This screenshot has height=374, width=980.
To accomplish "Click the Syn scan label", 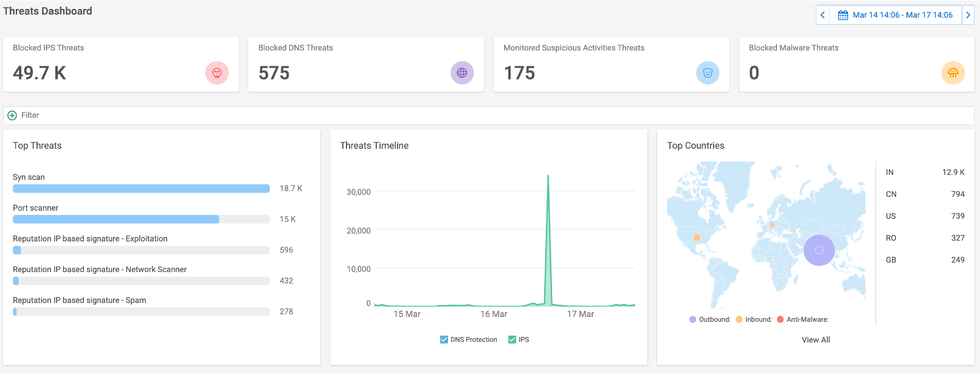I will point(29,177).
